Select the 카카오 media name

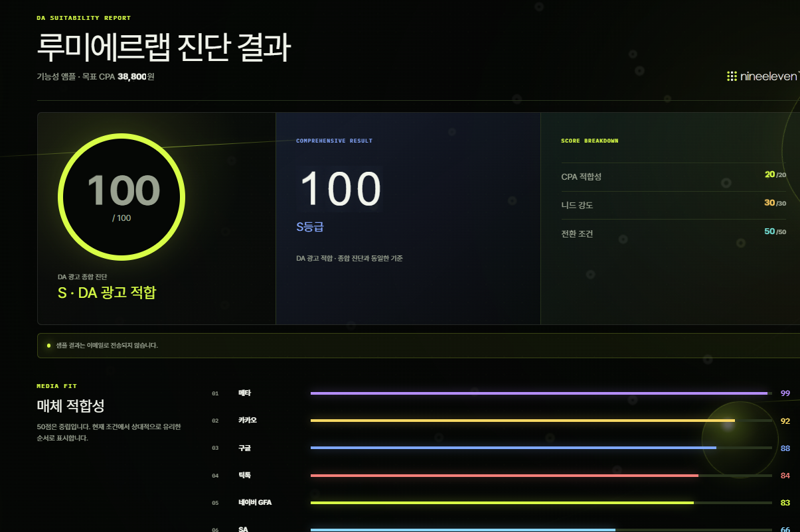(x=248, y=421)
